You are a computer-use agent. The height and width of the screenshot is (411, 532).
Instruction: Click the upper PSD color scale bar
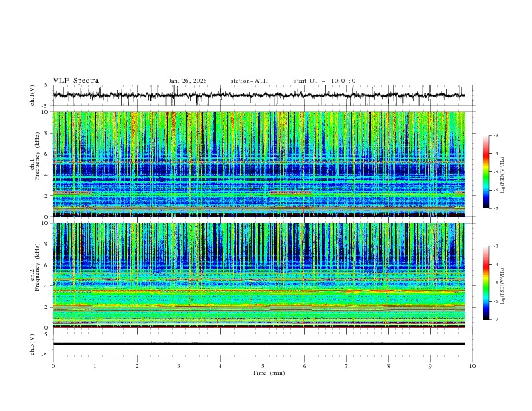coord(486,171)
